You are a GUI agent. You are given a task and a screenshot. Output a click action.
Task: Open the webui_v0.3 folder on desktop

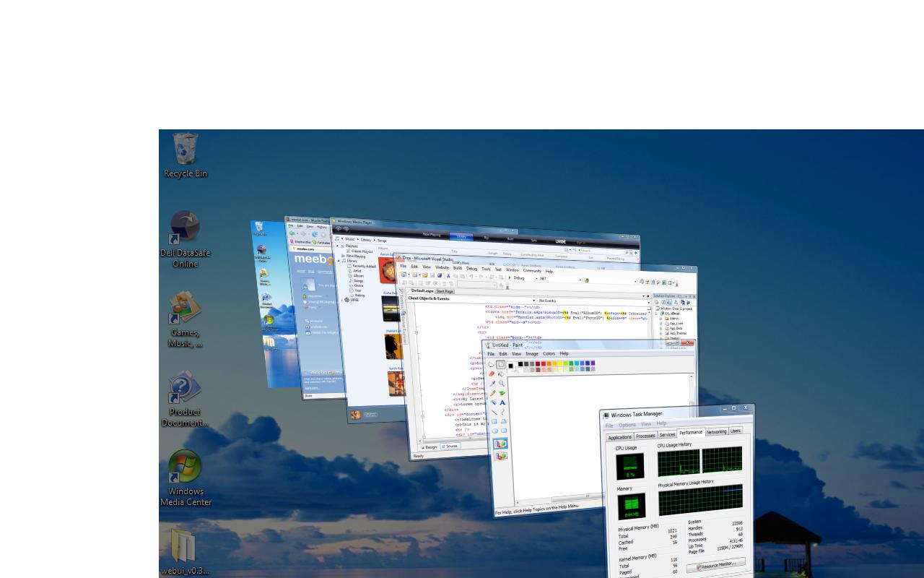tap(185, 552)
